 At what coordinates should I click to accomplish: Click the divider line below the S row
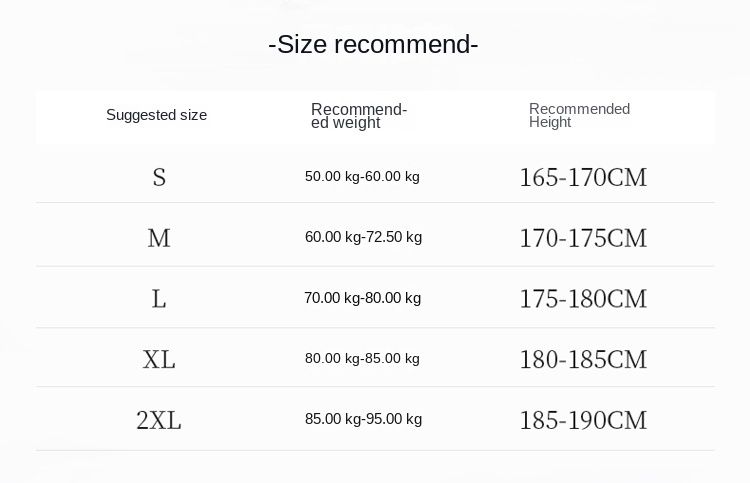pyautogui.click(x=375, y=203)
